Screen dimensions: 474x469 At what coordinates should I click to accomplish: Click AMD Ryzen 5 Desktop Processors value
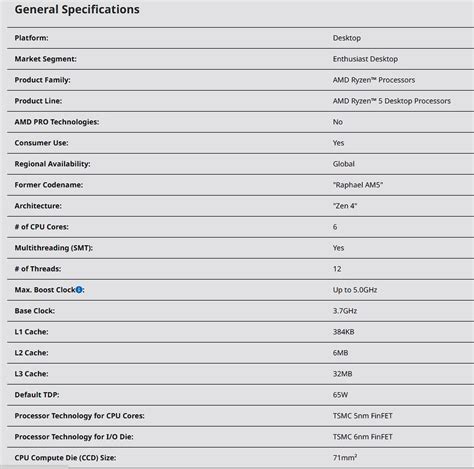pos(391,101)
